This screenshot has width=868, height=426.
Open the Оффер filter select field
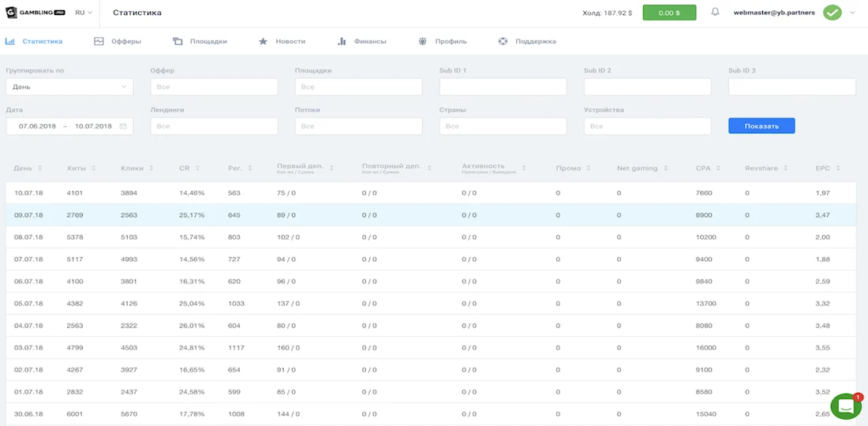(214, 87)
